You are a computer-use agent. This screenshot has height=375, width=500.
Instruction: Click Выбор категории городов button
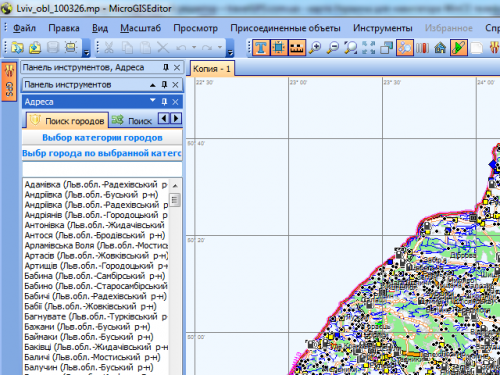[102, 138]
